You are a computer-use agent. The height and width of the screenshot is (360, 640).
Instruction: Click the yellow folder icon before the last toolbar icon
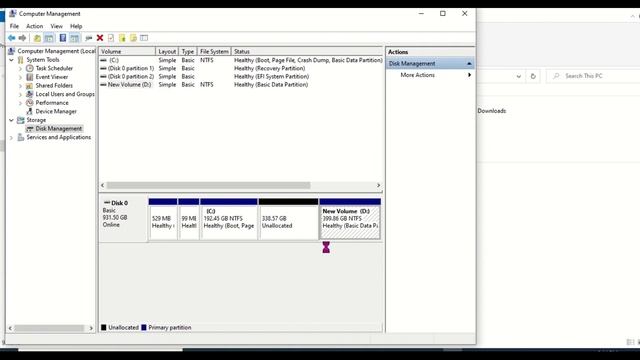click(x=133, y=38)
